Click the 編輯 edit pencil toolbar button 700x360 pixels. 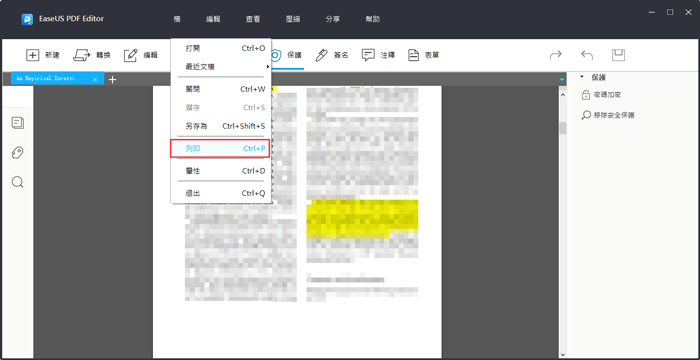click(x=141, y=55)
